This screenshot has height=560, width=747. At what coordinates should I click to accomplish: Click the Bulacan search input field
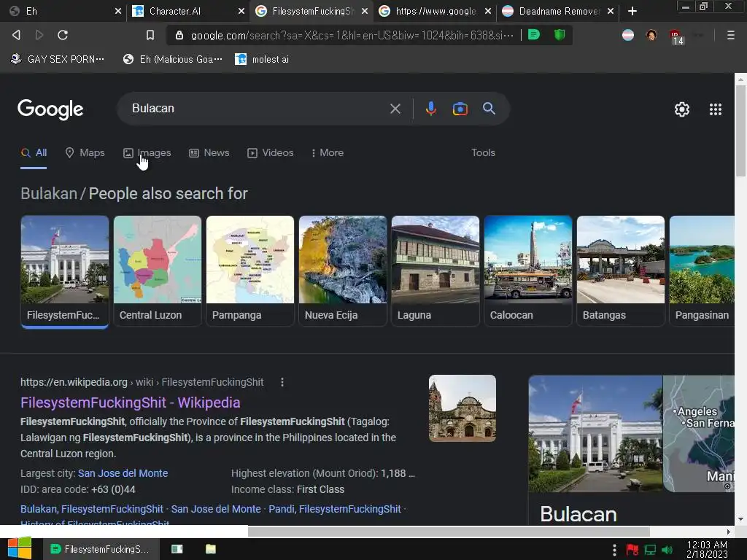258,109
